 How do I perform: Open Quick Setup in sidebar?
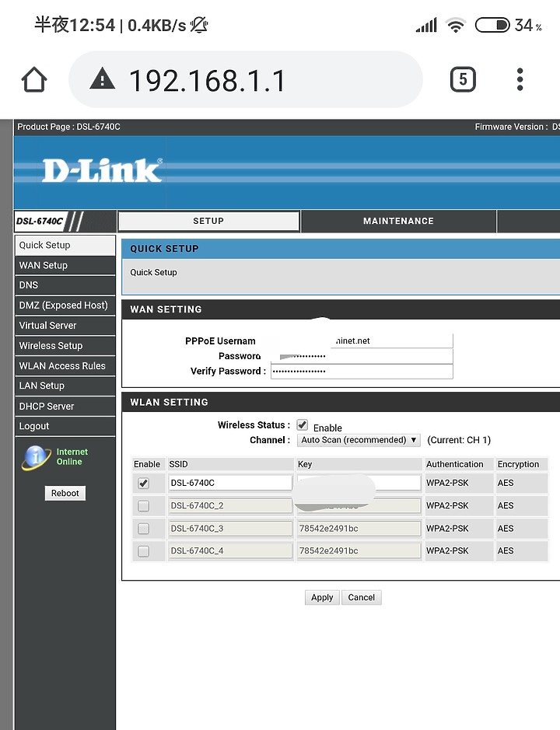[65, 246]
